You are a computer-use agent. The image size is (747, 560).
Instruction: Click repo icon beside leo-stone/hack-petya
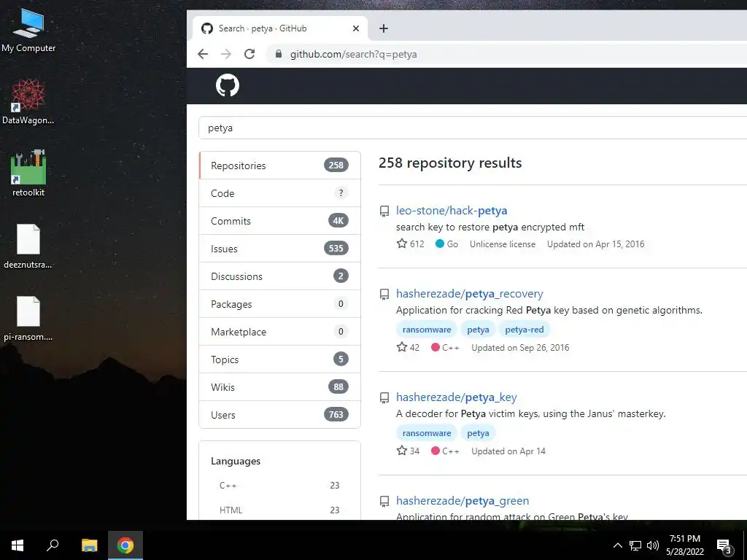pos(384,211)
